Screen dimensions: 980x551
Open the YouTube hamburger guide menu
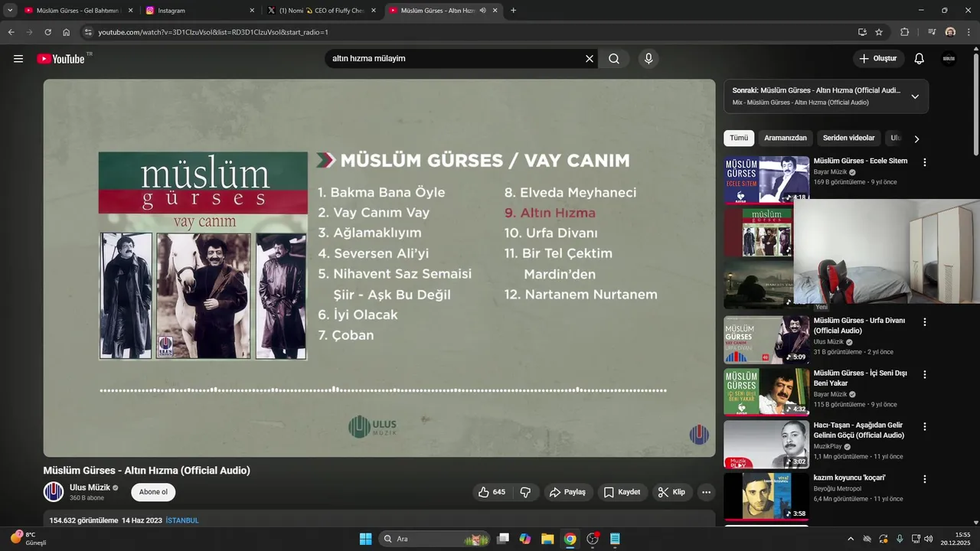[18, 59]
